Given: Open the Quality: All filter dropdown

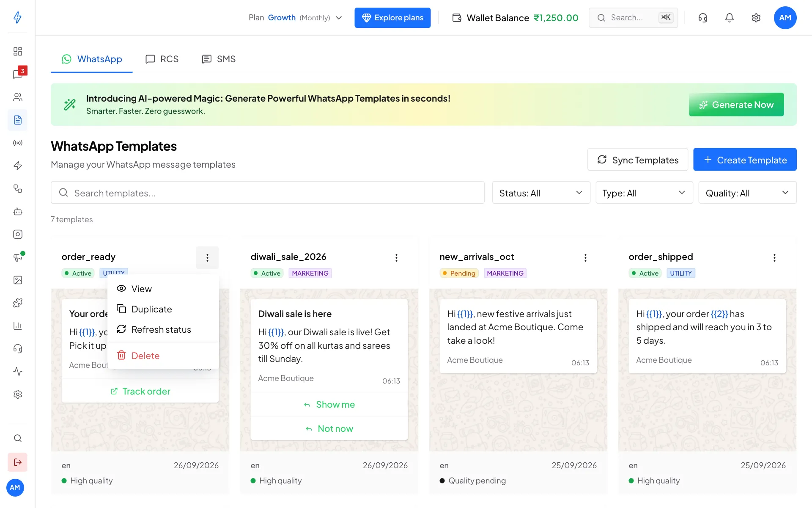Looking at the screenshot, I should click(747, 193).
